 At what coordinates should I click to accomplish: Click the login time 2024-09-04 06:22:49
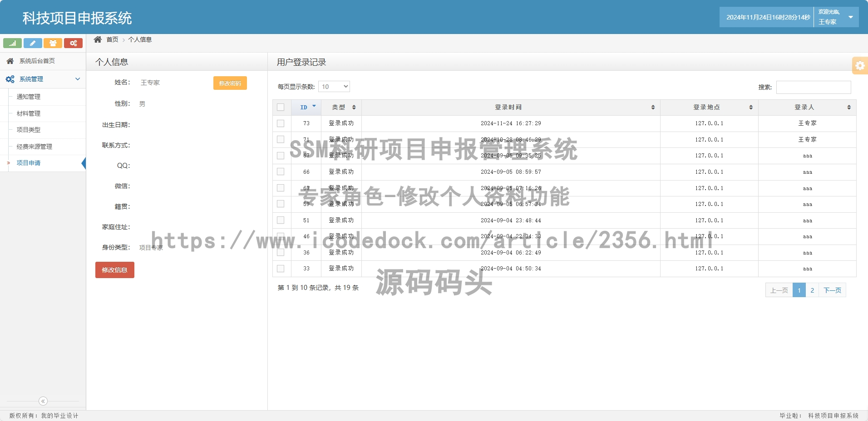pos(511,253)
